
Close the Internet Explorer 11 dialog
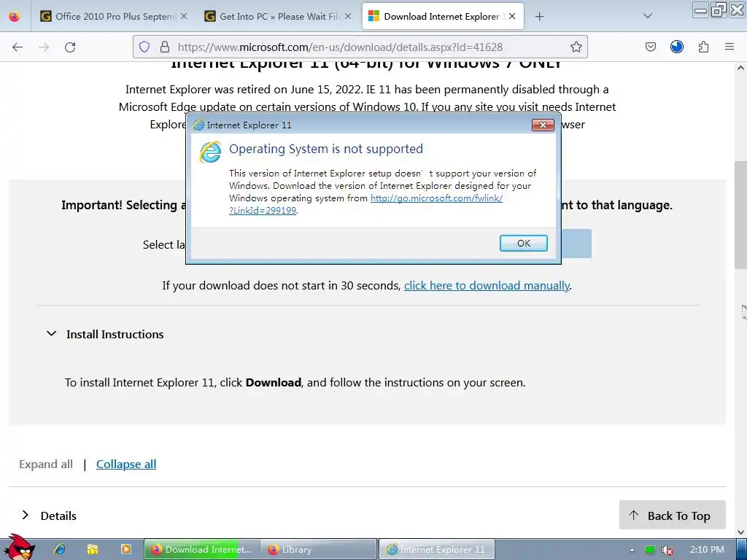coord(543,125)
